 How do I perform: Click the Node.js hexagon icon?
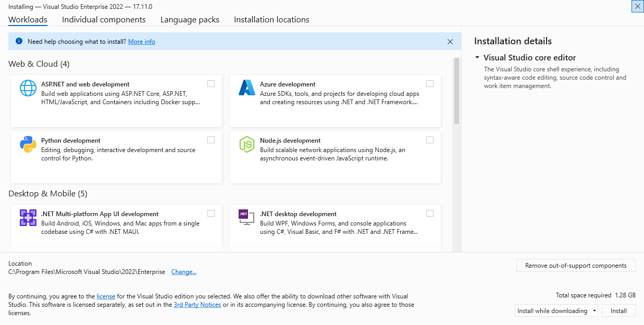[246, 144]
